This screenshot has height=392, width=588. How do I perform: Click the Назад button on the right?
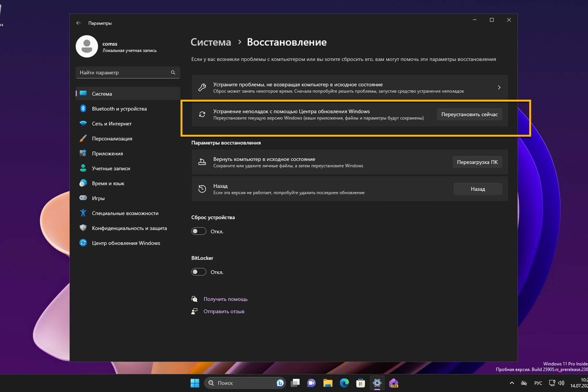(478, 189)
